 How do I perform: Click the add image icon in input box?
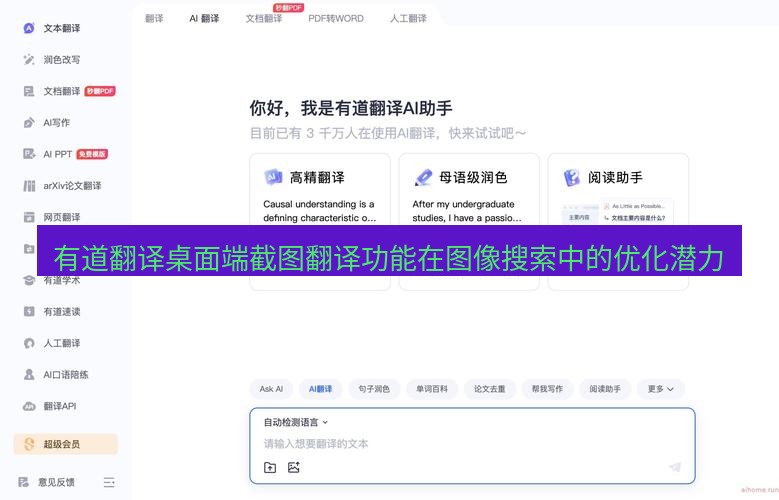pos(294,467)
